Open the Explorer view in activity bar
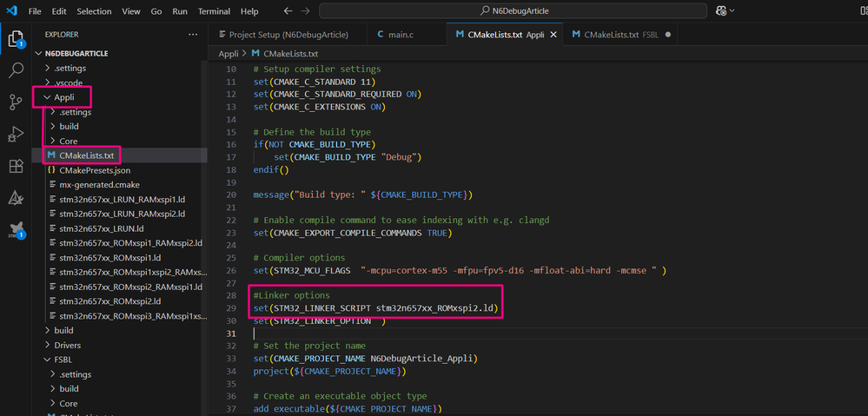 (16, 39)
